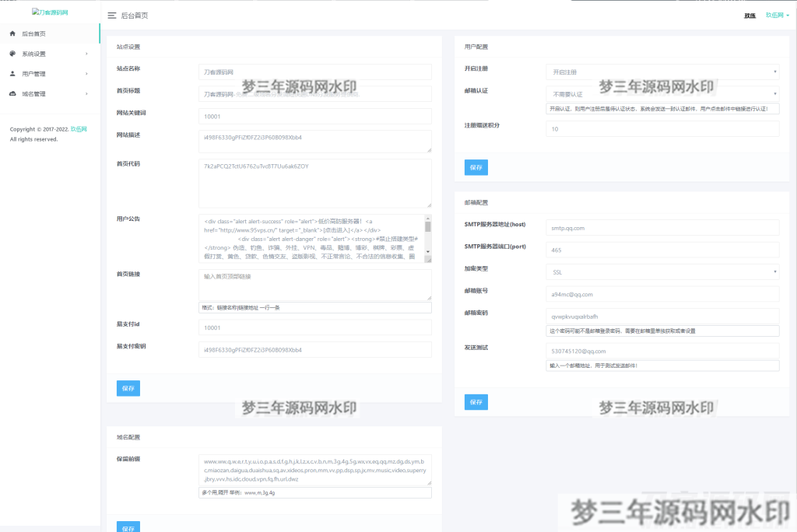Expand 域名管理 submenu chevron
The image size is (797, 532).
(x=86, y=94)
